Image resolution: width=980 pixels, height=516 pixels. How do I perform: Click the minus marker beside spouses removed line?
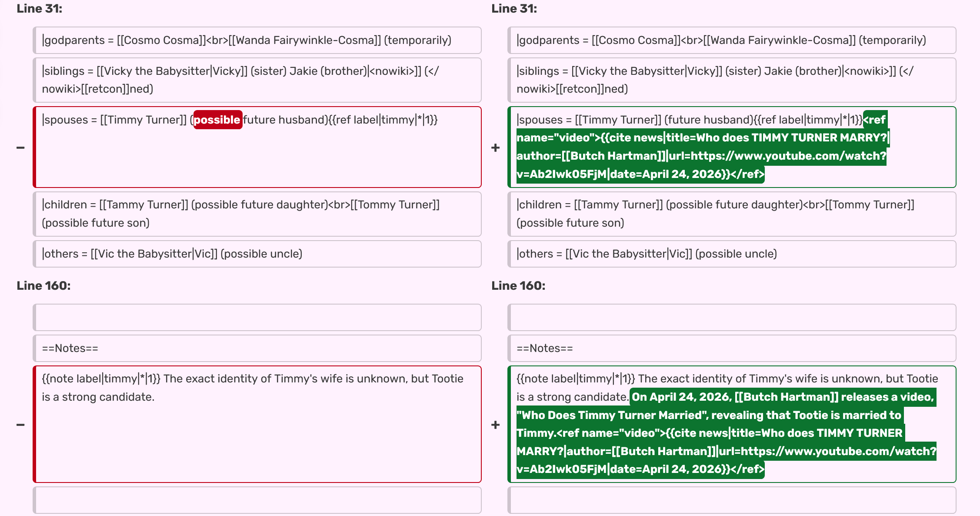pyautogui.click(x=20, y=148)
